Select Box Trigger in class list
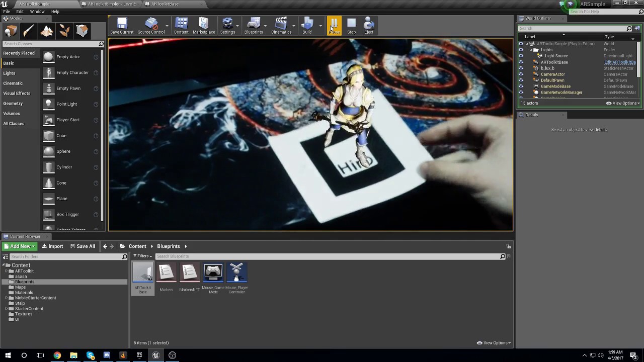644x362 pixels. point(70,214)
